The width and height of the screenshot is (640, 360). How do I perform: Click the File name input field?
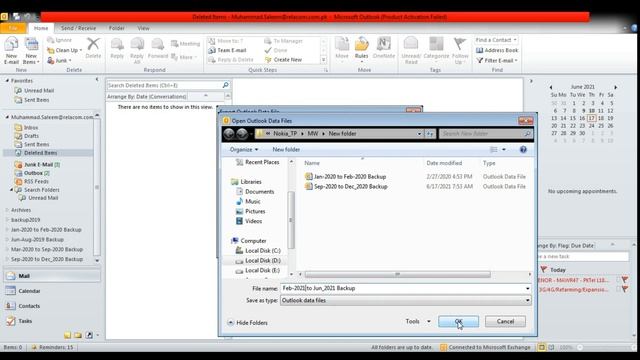pos(402,289)
